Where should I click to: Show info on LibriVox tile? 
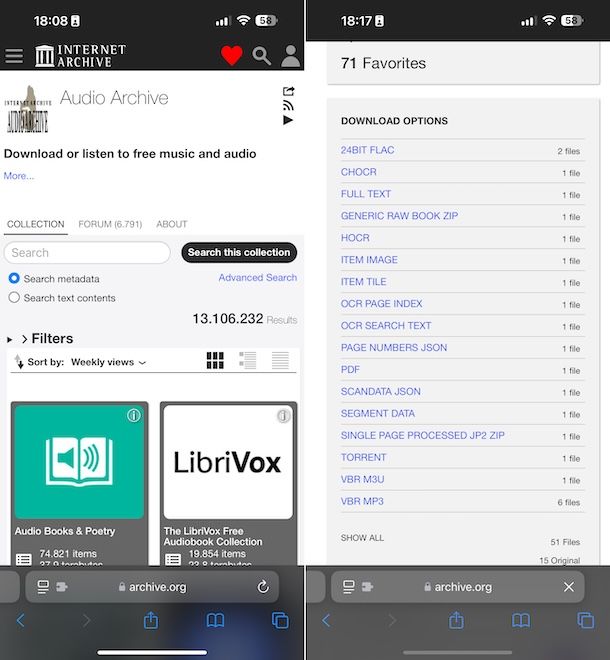[283, 416]
